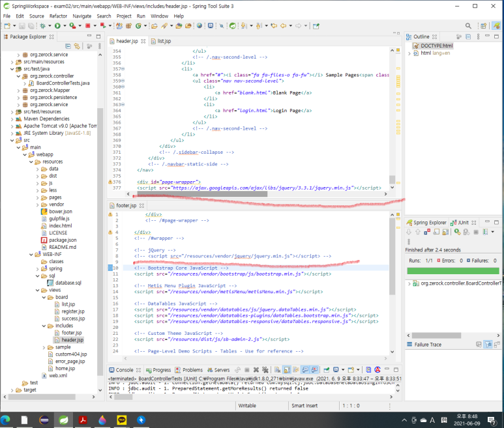Click Collapse All in Package Explorer
The height and width of the screenshot is (428, 504).
pos(68,46)
